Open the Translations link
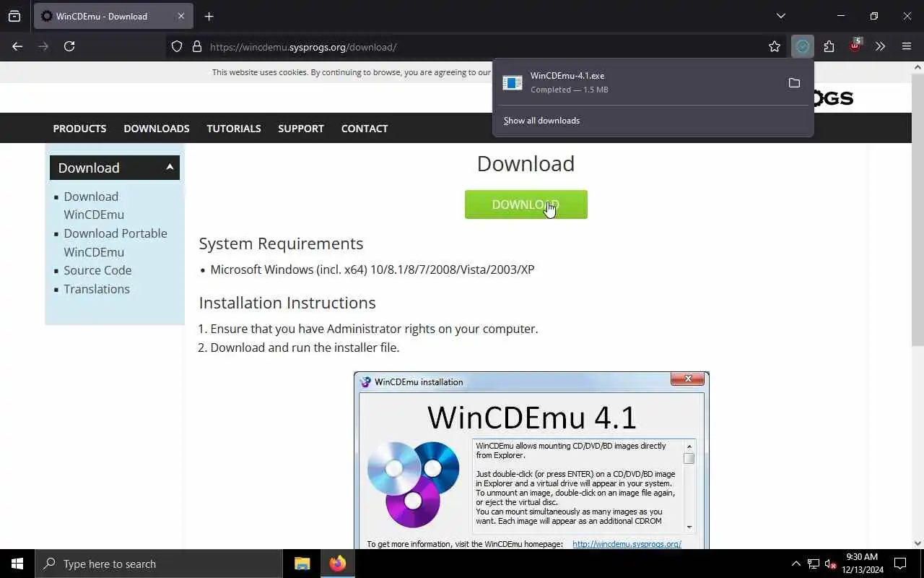 97,289
